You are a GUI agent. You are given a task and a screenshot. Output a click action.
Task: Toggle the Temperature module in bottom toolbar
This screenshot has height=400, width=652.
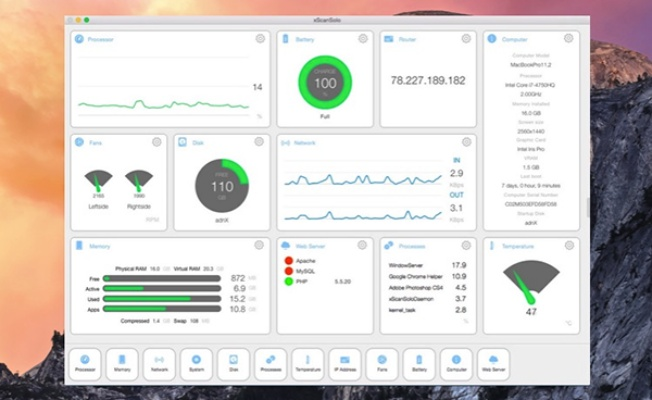point(307,363)
